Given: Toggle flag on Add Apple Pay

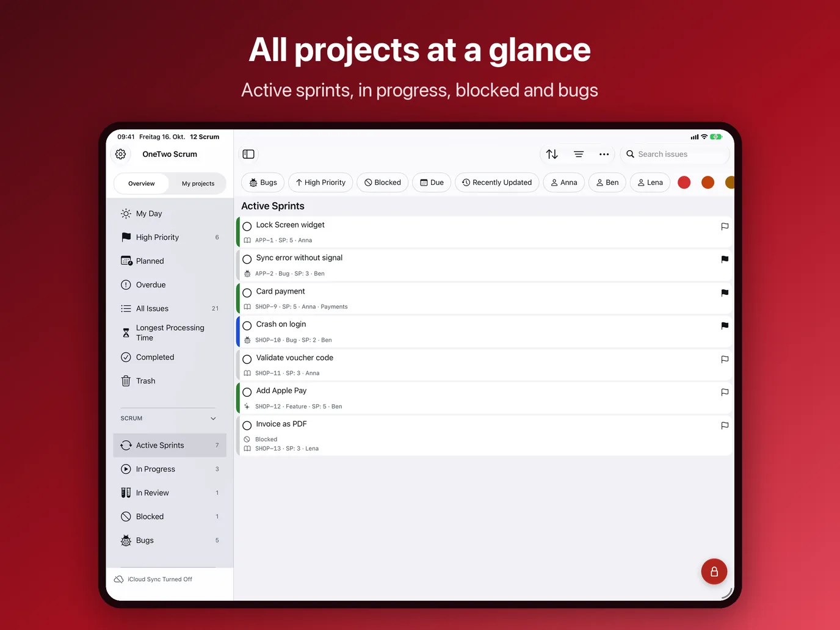Looking at the screenshot, I should (725, 393).
